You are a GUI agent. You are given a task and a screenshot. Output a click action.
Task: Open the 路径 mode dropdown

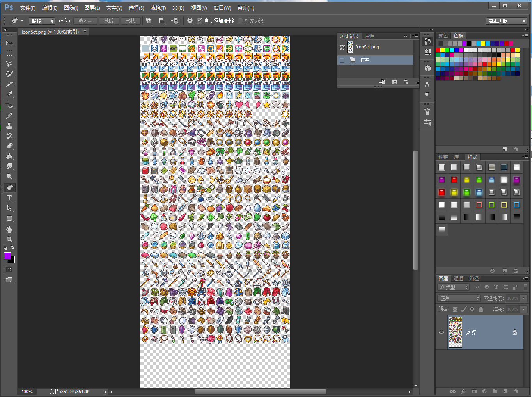pos(42,21)
